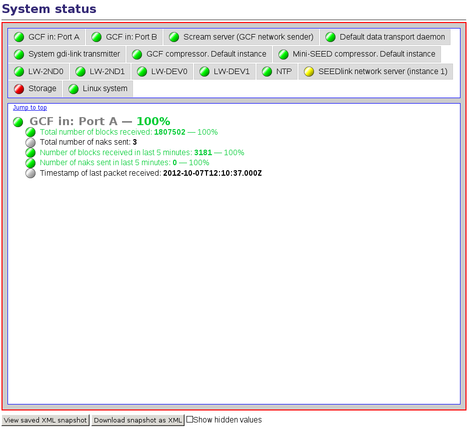The width and height of the screenshot is (470, 429).
Task: Click the red Storage status indicator
Action: (x=19, y=89)
